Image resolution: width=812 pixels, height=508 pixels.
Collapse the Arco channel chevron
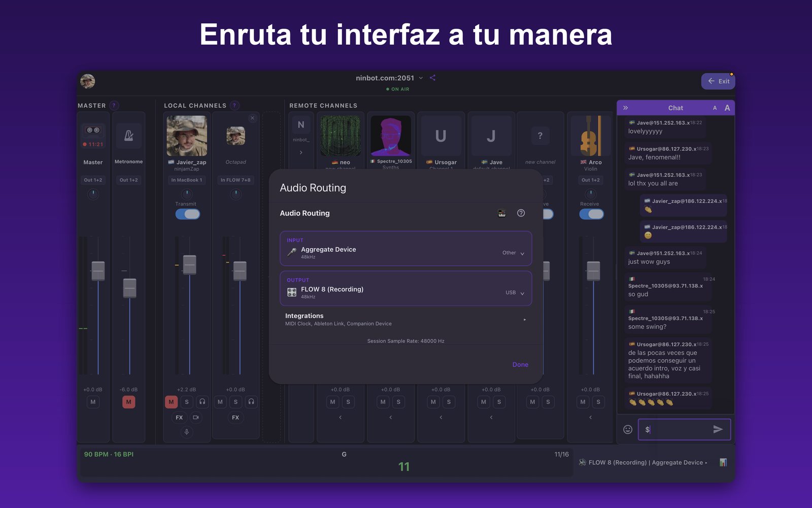590,418
